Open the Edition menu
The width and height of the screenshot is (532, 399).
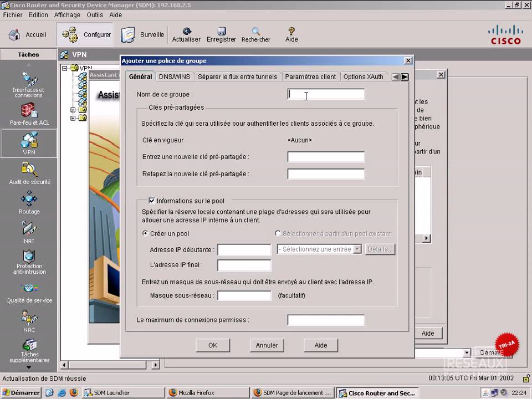coord(38,15)
